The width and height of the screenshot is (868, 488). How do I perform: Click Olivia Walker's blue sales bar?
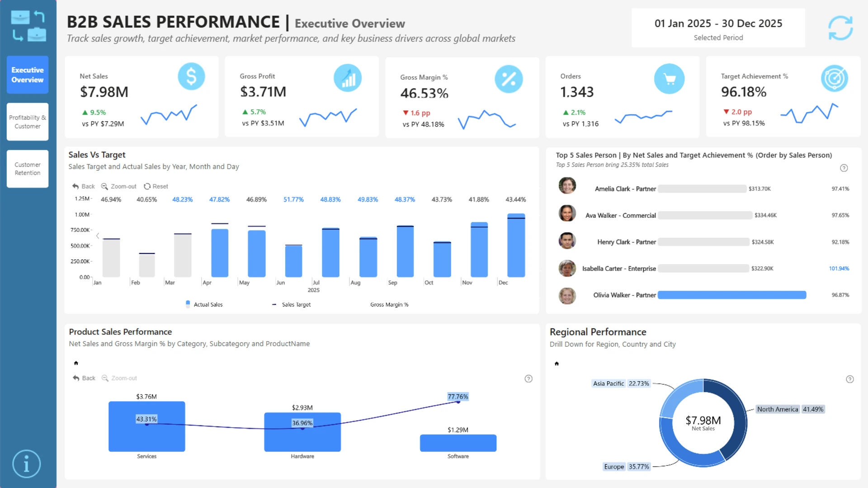point(732,295)
